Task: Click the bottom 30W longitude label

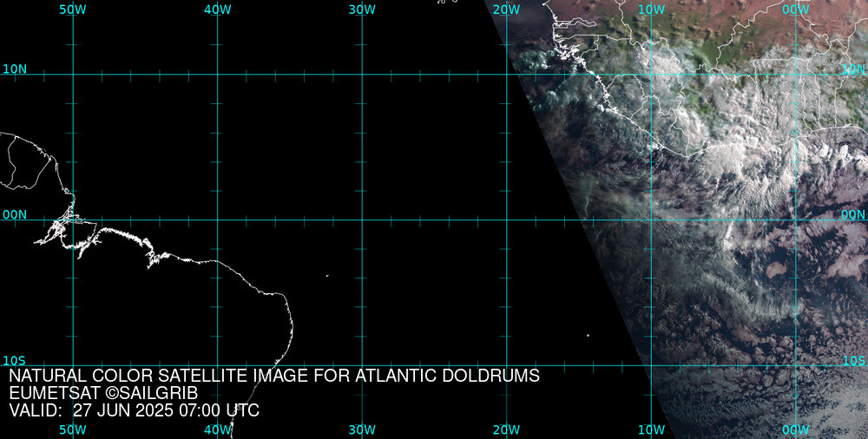Action: pyautogui.click(x=363, y=429)
